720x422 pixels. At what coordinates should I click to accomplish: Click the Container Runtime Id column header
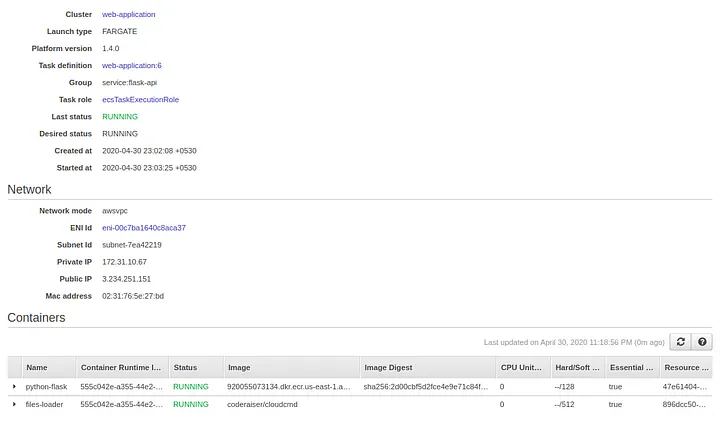(x=120, y=368)
